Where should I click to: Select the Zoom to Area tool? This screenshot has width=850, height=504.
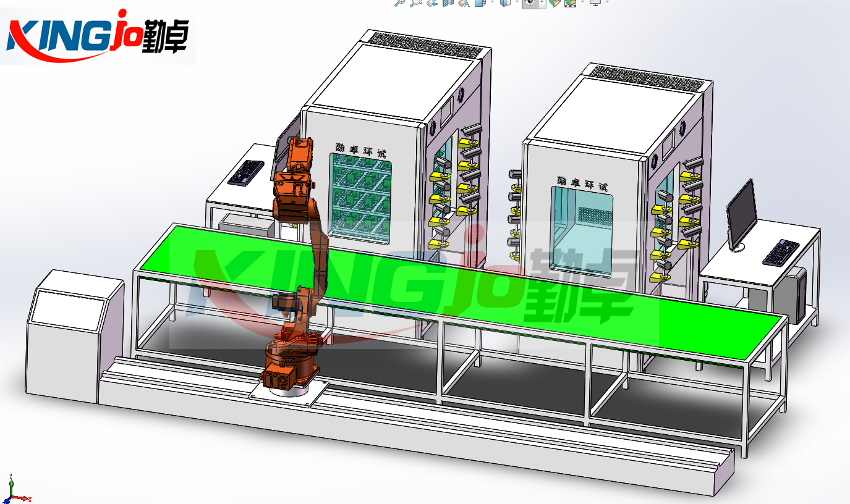coord(415,2)
